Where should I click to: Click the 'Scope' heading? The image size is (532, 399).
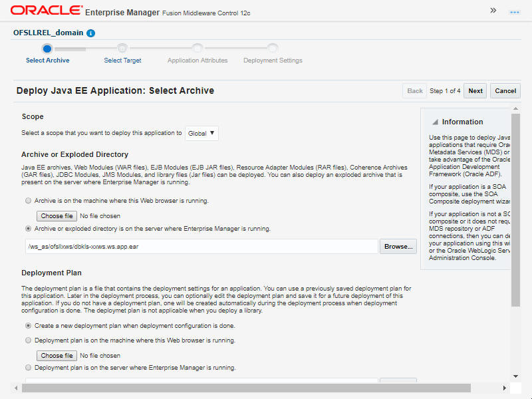pyautogui.click(x=33, y=116)
